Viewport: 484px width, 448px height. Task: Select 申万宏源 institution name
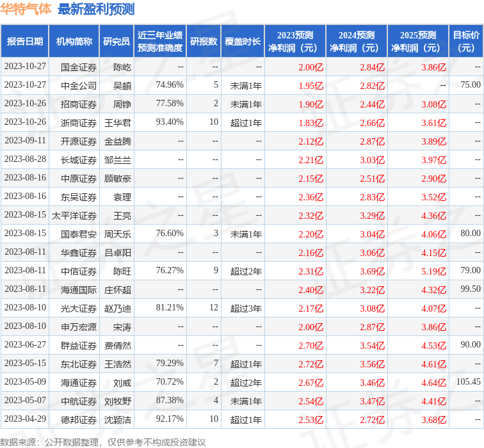click(x=79, y=327)
